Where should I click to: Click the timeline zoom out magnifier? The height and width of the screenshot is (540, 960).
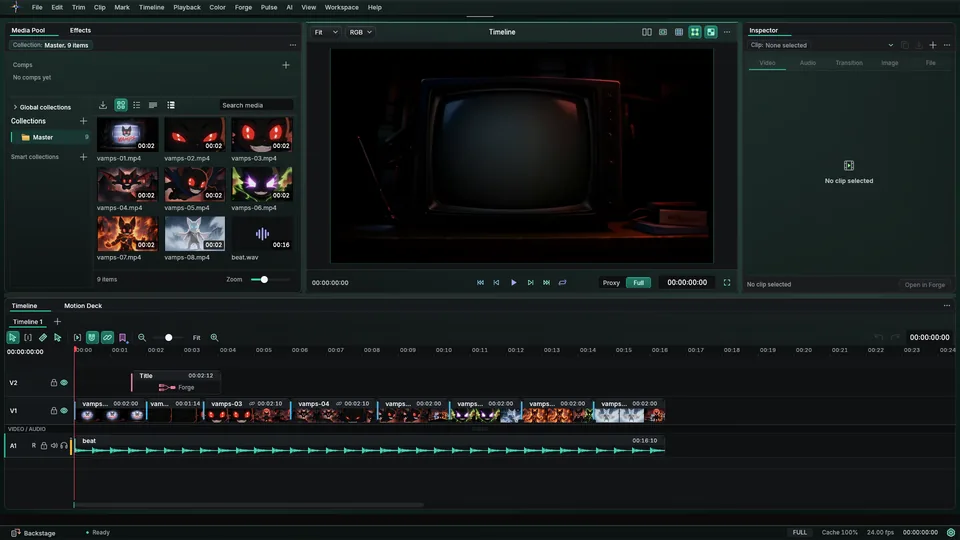pyautogui.click(x=142, y=337)
